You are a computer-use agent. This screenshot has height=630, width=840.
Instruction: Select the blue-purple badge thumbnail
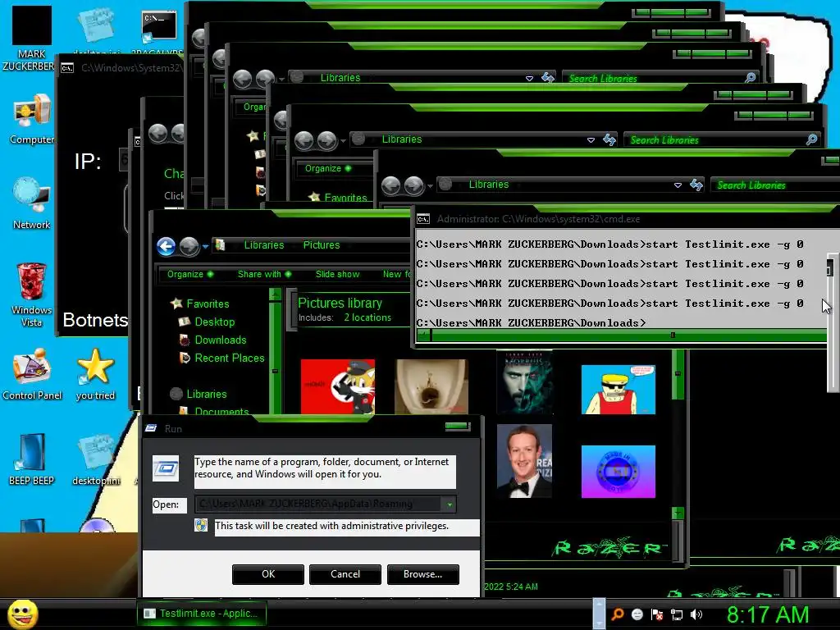tap(619, 472)
